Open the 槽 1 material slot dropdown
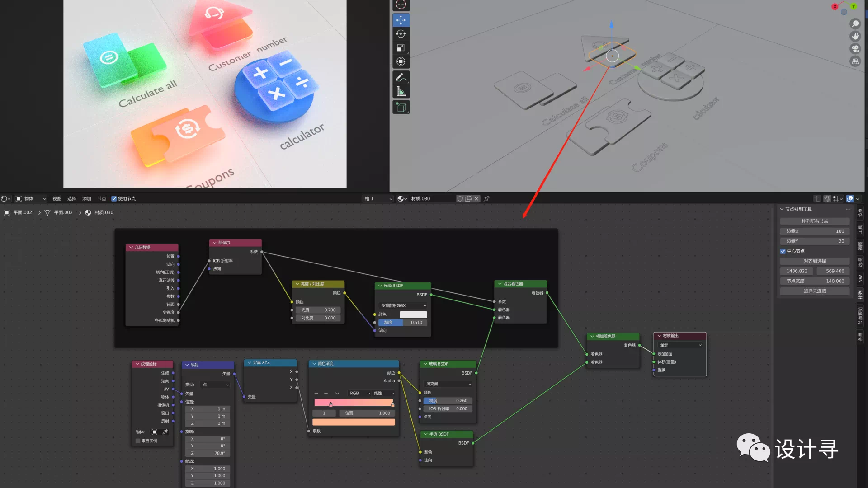Viewport: 868px width, 488px height. click(x=378, y=199)
